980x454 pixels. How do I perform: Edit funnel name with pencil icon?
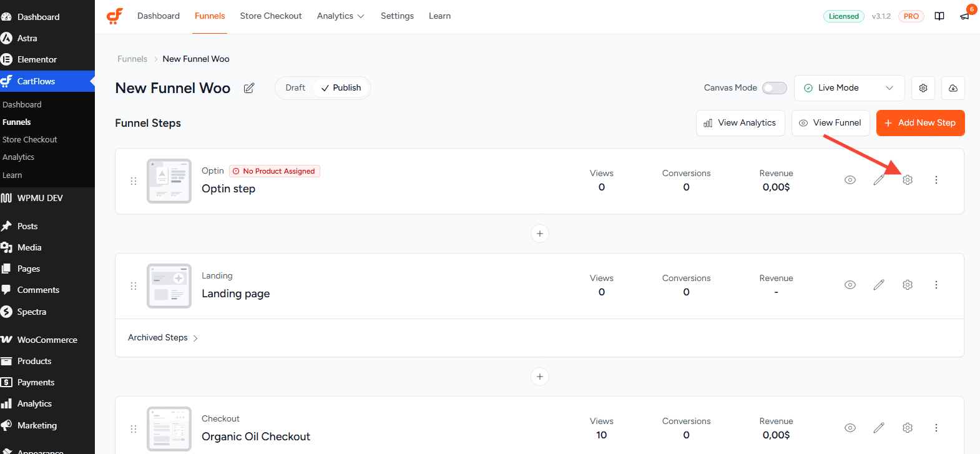(249, 88)
